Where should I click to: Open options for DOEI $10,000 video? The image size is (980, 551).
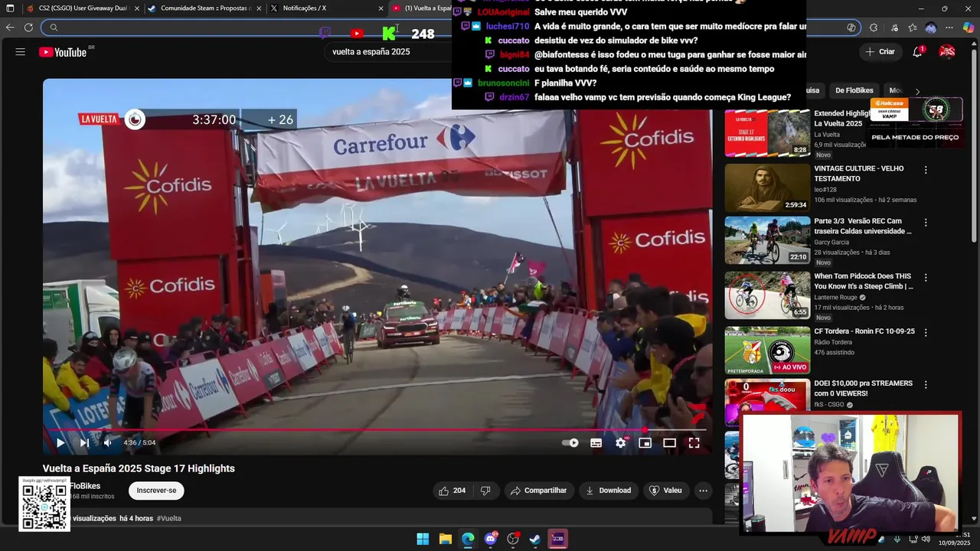coord(926,384)
